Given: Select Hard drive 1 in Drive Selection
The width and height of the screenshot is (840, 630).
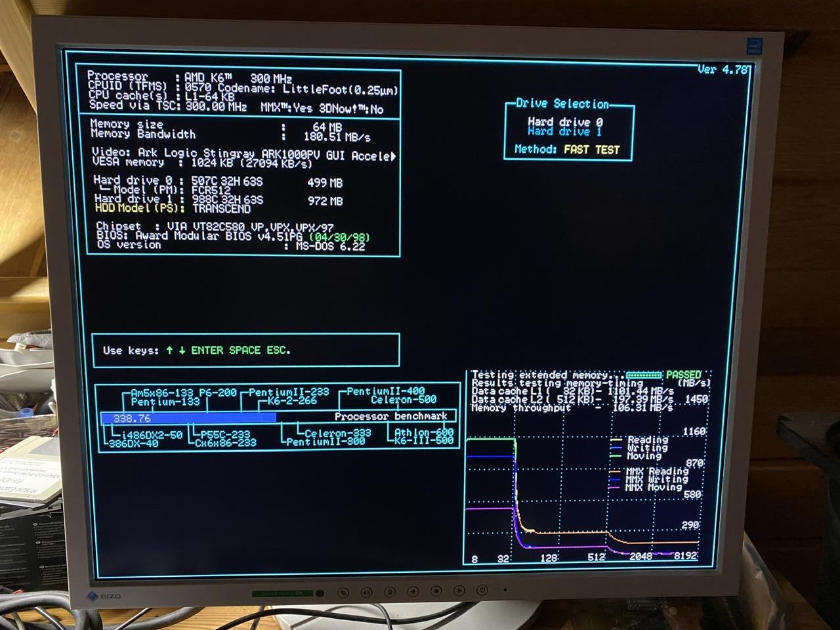Looking at the screenshot, I should coord(565,131).
